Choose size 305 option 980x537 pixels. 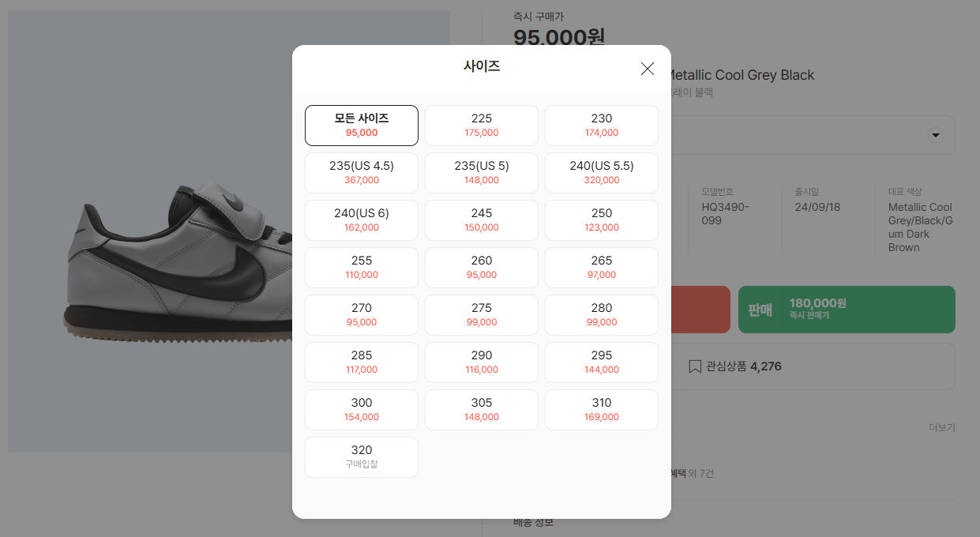click(482, 410)
